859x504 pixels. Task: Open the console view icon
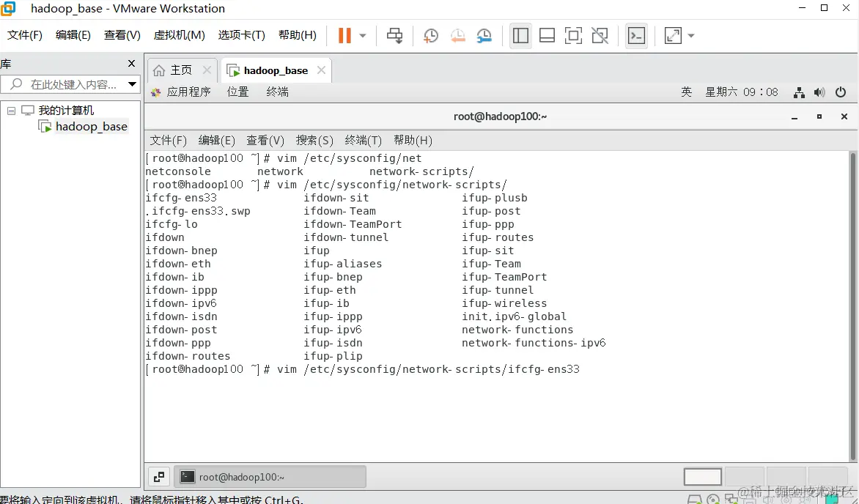pyautogui.click(x=637, y=36)
